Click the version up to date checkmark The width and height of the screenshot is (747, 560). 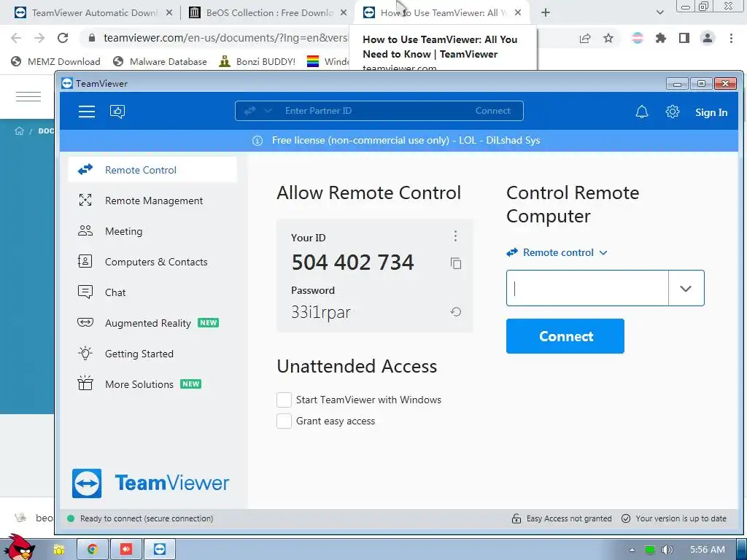pyautogui.click(x=626, y=518)
